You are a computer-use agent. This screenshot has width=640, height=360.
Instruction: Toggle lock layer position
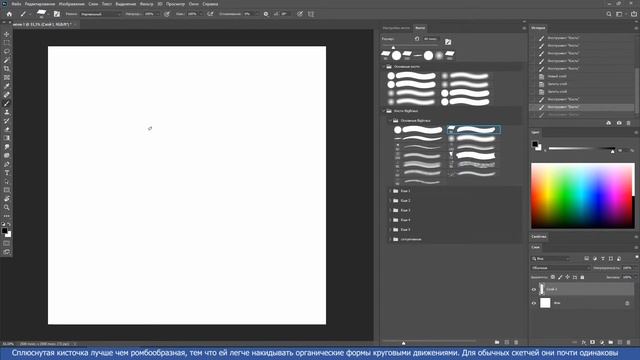pos(567,277)
